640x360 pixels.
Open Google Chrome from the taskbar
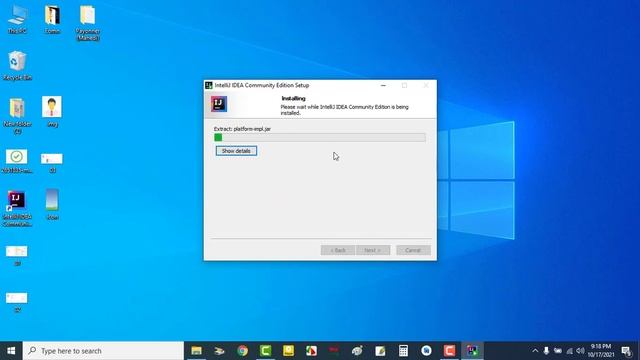pyautogui.click(x=242, y=351)
